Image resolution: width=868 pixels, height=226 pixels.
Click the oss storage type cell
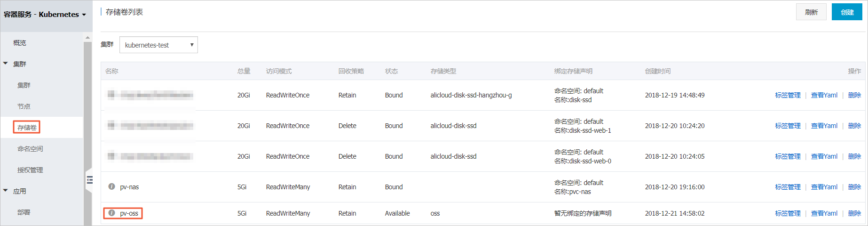coord(435,213)
